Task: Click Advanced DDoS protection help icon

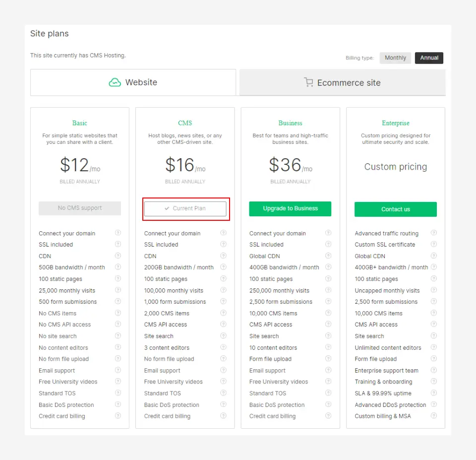Action: point(433,405)
